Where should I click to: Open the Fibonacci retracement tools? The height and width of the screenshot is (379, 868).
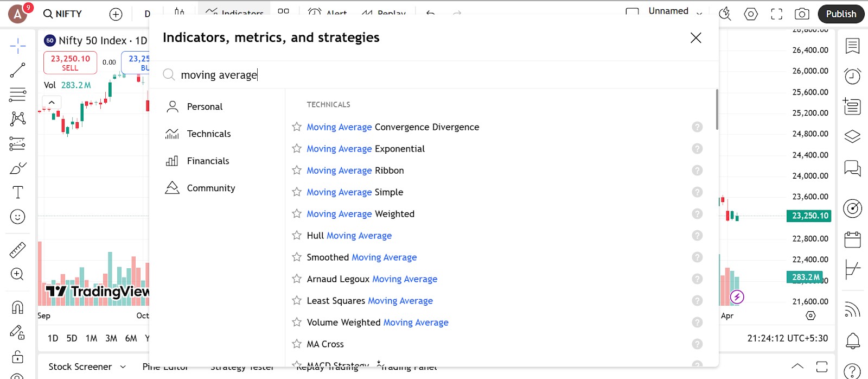pos(18,94)
